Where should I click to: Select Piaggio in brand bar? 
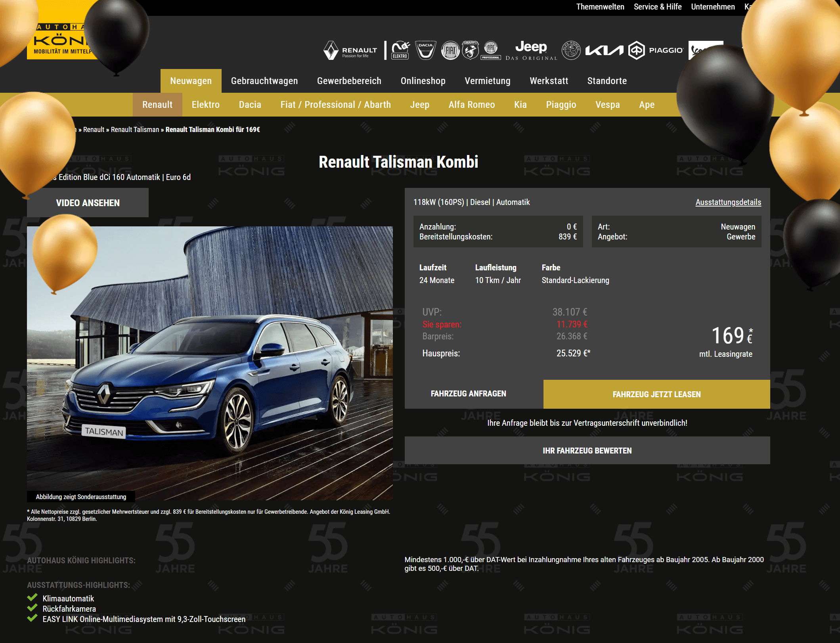(x=561, y=105)
